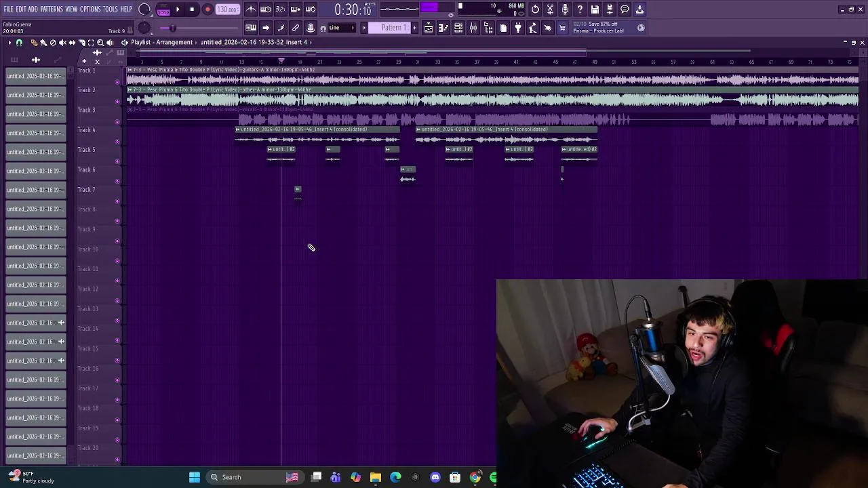This screenshot has height=488, width=868.
Task: Click the Play button in transport
Action: pyautogui.click(x=178, y=9)
